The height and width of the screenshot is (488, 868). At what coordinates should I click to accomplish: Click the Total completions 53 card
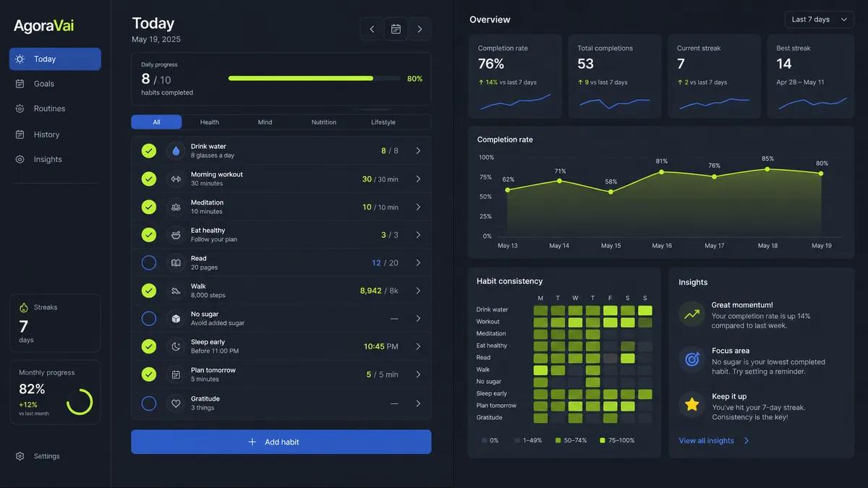(x=615, y=77)
